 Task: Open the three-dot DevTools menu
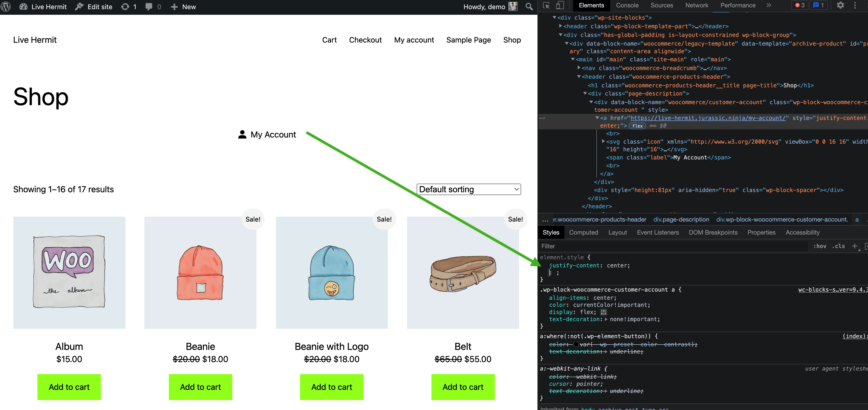coord(855,5)
